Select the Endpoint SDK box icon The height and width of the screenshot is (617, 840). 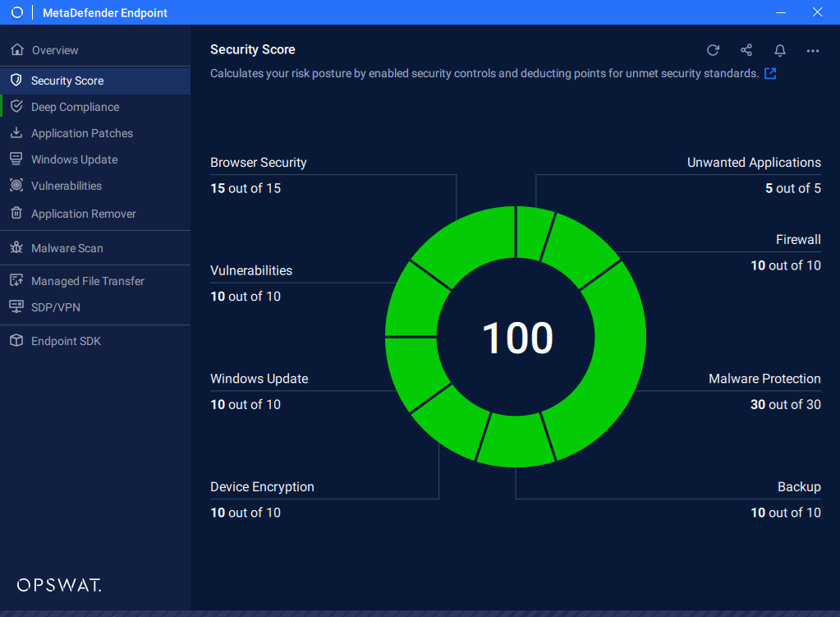pos(16,340)
